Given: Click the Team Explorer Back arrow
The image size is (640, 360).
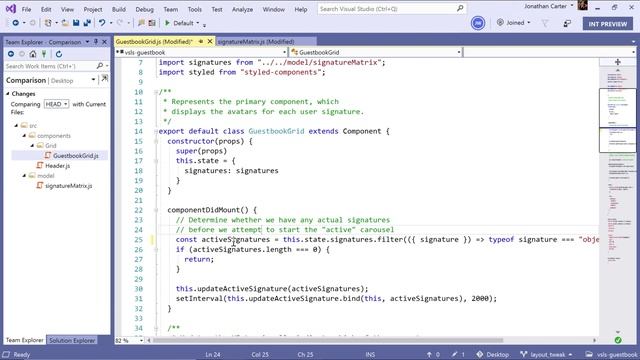Looking at the screenshot, I should pos(11,54).
